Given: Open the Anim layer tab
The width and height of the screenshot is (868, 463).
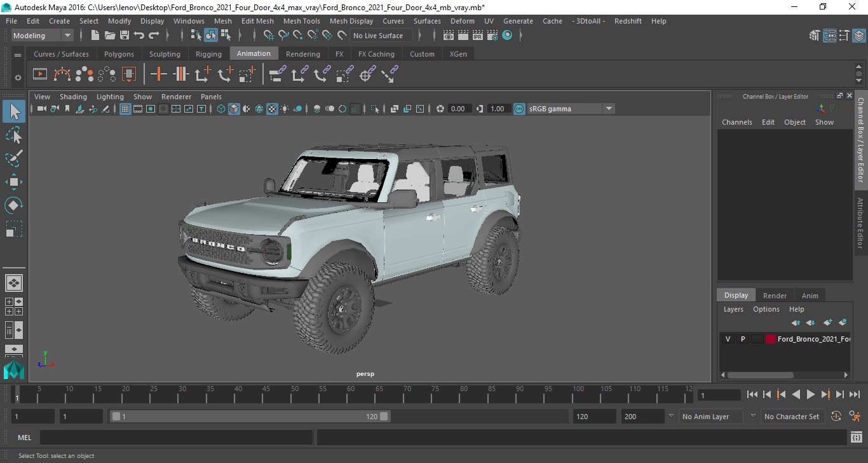Looking at the screenshot, I should (x=810, y=295).
